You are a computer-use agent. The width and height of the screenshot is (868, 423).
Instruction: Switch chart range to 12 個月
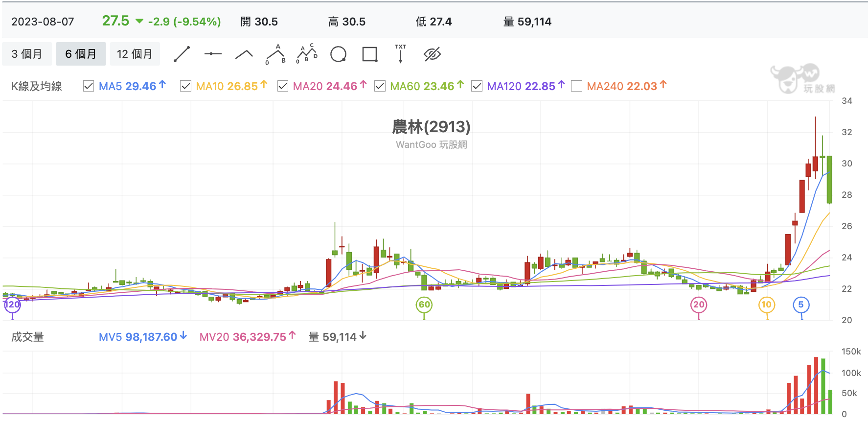pos(135,54)
